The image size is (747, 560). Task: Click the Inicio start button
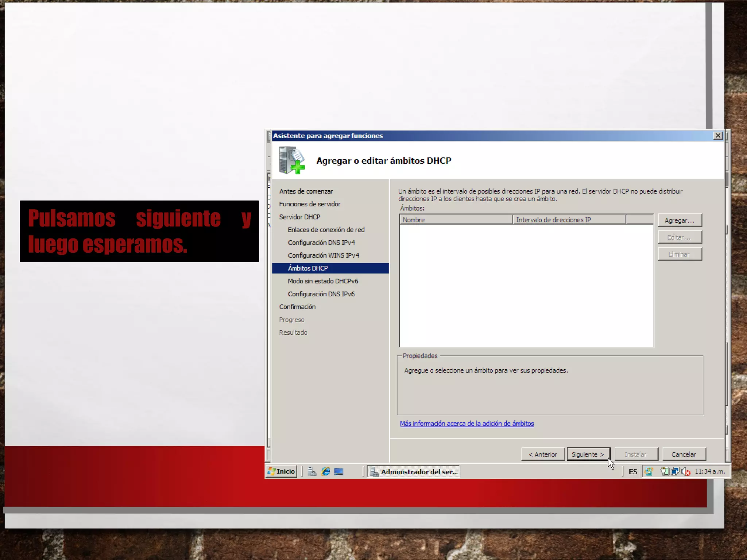click(x=281, y=471)
